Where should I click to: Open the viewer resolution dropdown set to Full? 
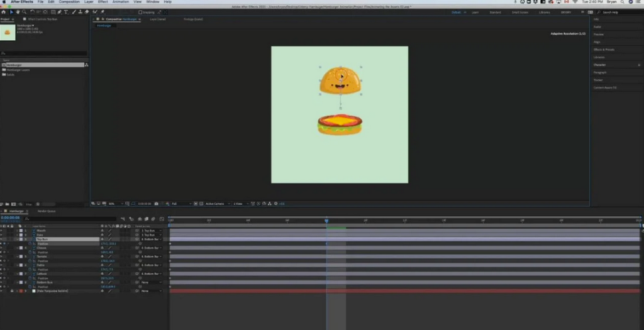[x=180, y=204]
